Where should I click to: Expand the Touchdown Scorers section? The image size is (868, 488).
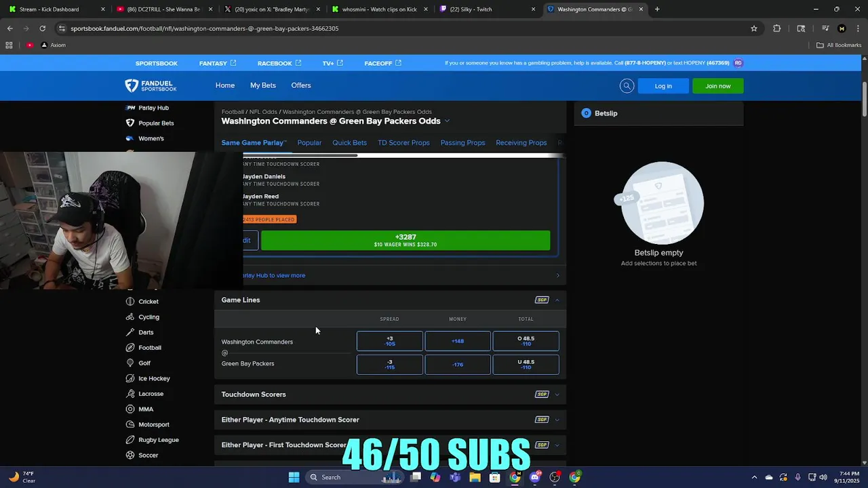(x=557, y=394)
